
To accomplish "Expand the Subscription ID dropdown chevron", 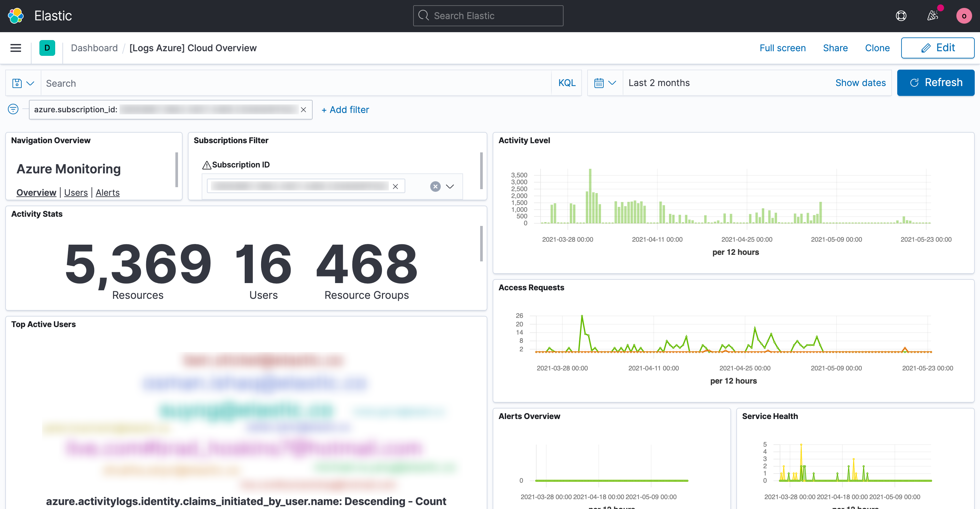I will (x=450, y=187).
